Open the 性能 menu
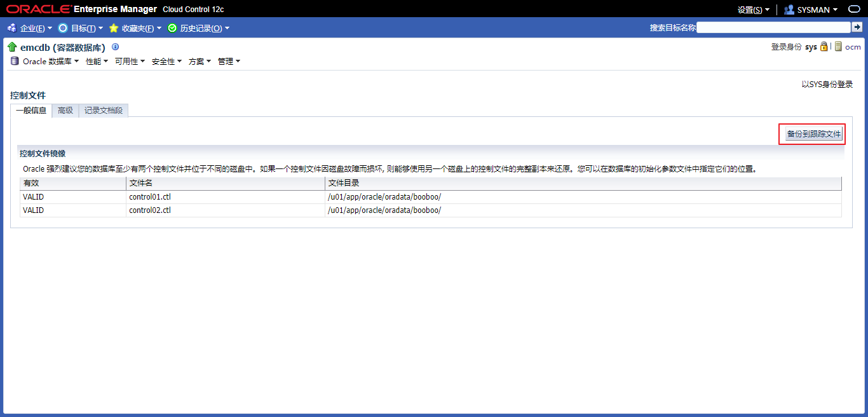 pos(97,62)
